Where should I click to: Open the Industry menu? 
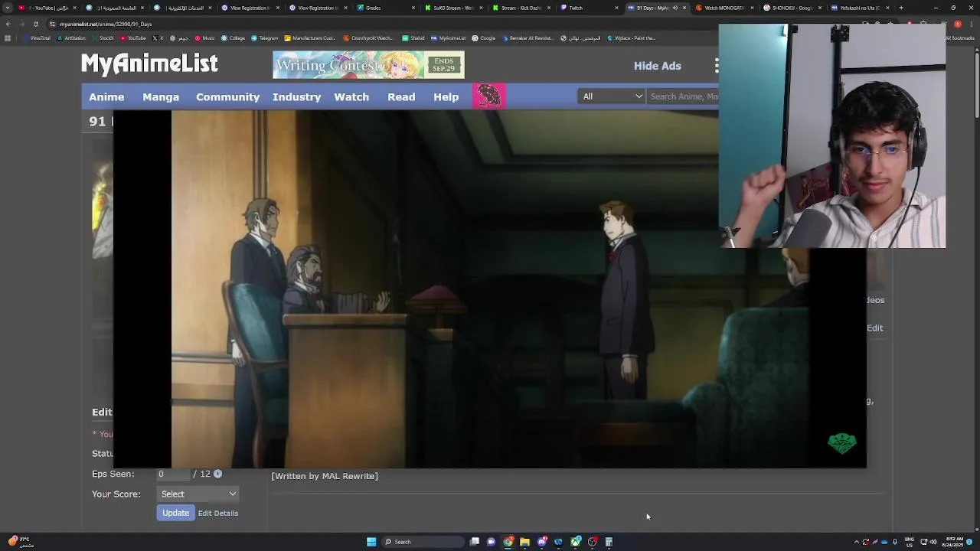tap(296, 96)
